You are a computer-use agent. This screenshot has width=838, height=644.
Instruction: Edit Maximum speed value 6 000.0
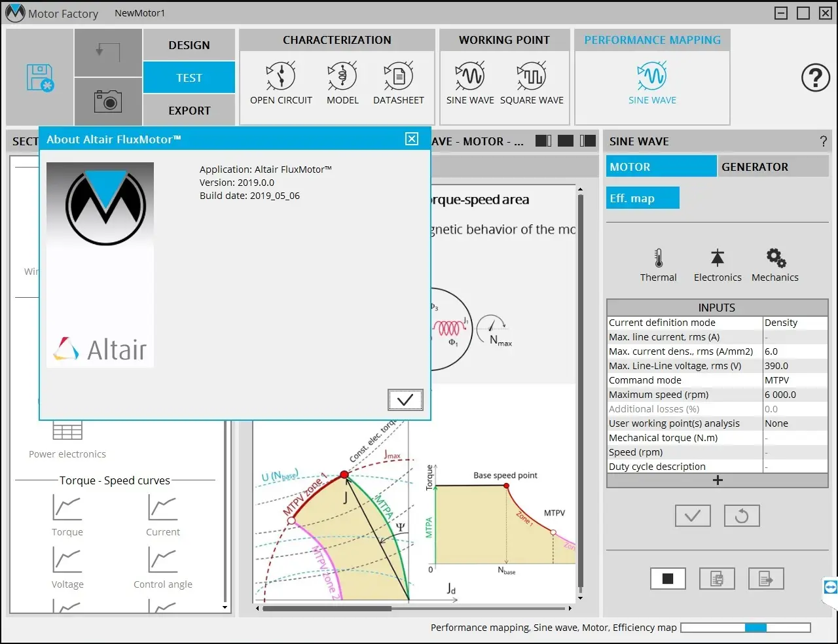[x=795, y=395]
